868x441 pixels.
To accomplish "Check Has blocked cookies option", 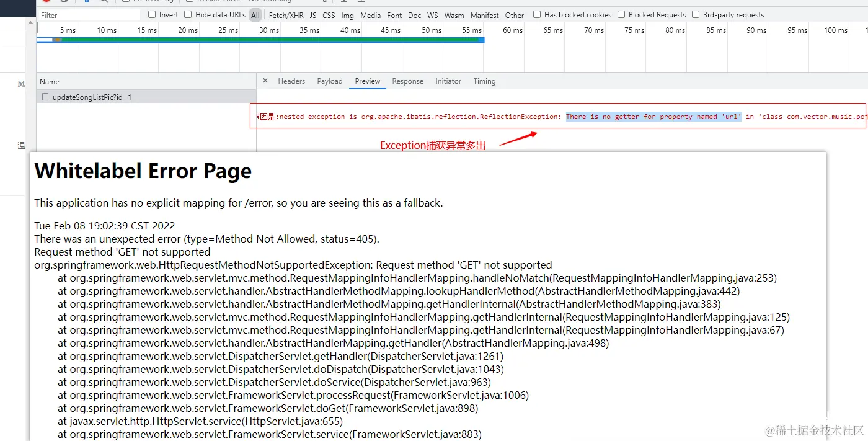I will click(x=537, y=15).
